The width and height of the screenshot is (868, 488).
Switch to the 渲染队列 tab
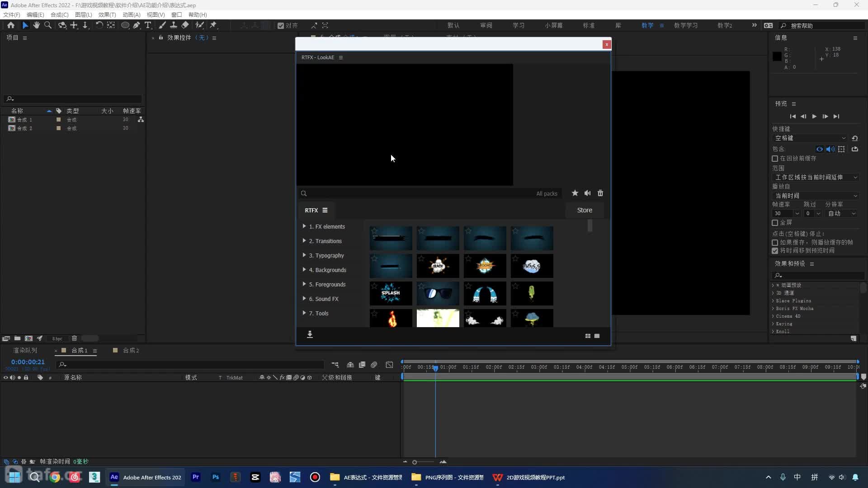25,351
